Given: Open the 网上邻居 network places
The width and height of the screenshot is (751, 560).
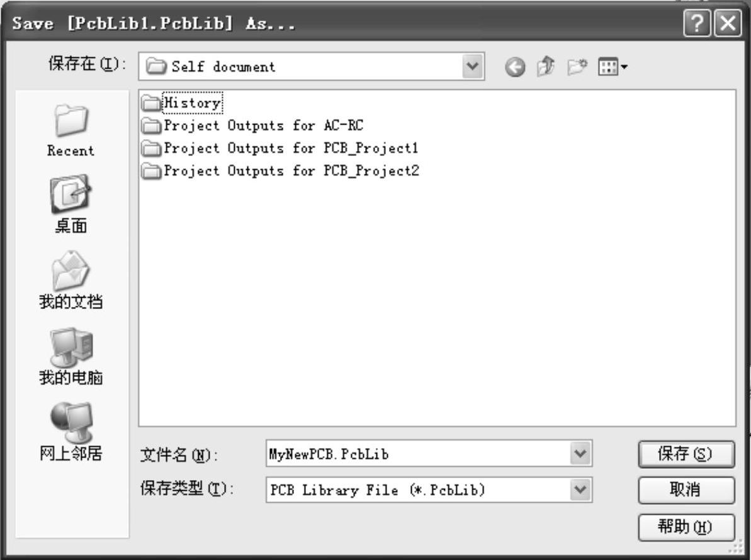Looking at the screenshot, I should [x=71, y=431].
